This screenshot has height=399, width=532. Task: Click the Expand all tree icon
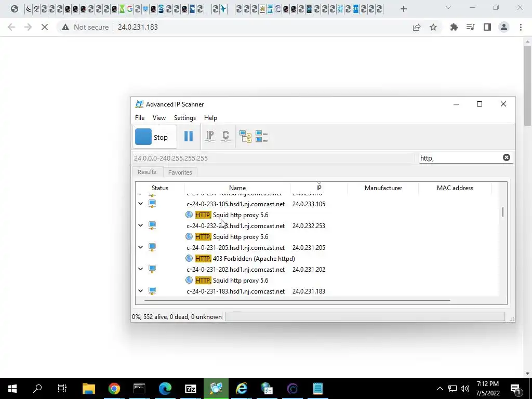pos(245,137)
